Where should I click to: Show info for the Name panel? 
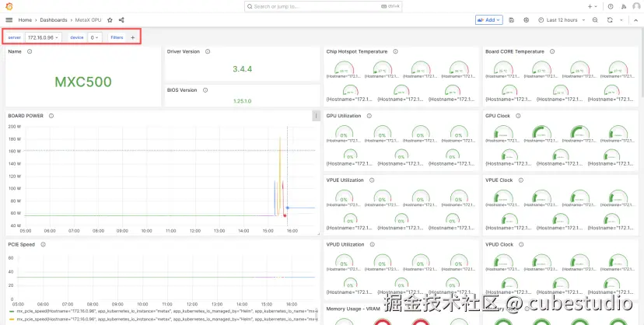point(30,51)
